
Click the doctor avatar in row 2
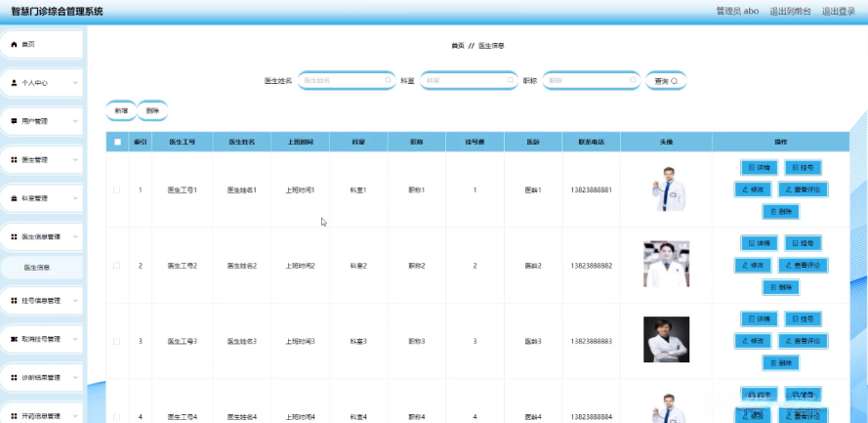click(667, 264)
